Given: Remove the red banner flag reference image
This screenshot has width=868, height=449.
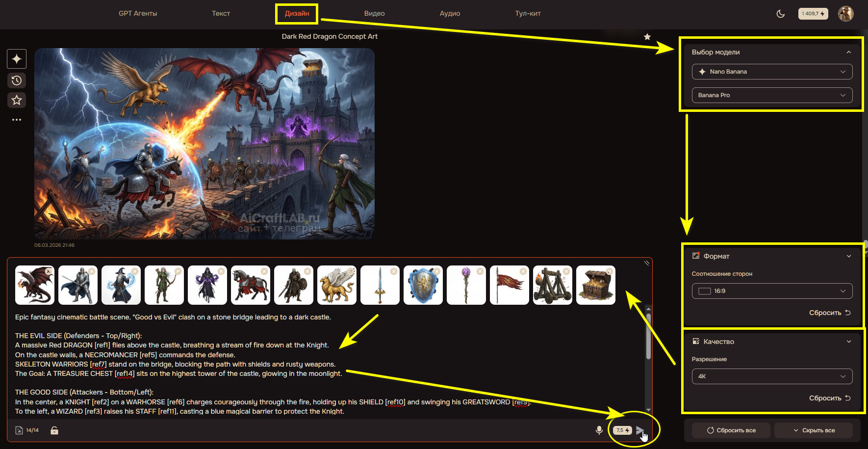Looking at the screenshot, I should (x=523, y=271).
